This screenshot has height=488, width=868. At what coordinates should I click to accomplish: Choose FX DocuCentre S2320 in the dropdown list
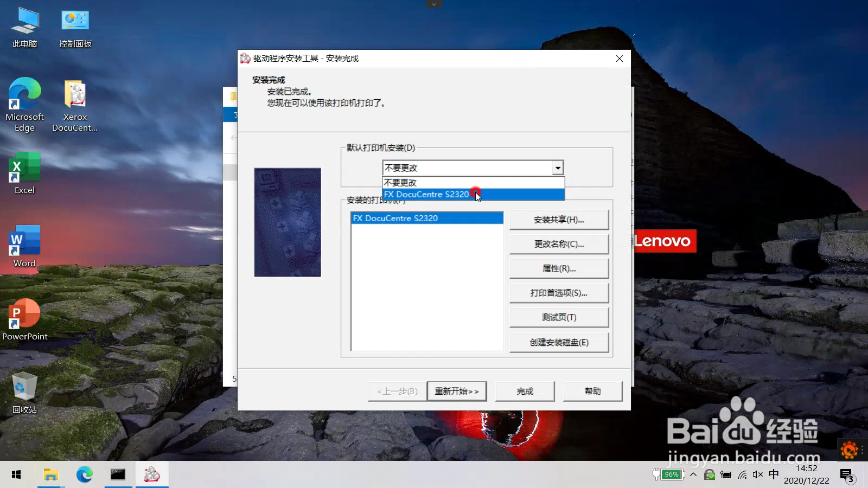point(473,194)
